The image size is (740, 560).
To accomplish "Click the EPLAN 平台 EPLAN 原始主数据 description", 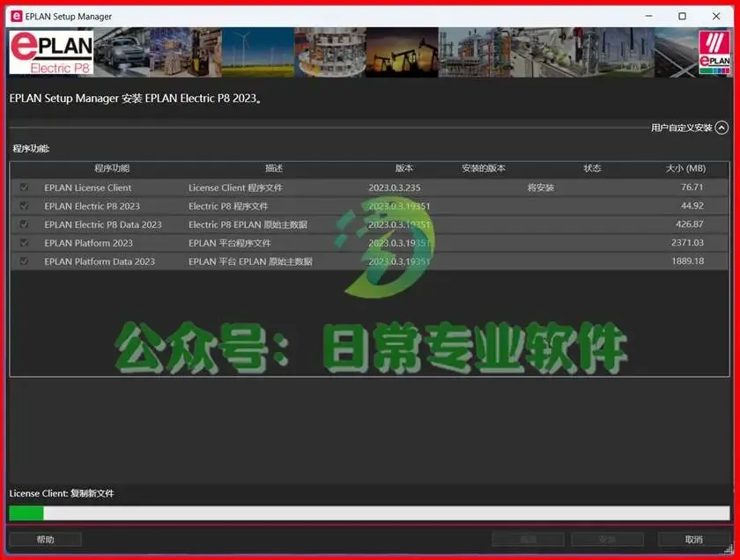I will coord(250,262).
